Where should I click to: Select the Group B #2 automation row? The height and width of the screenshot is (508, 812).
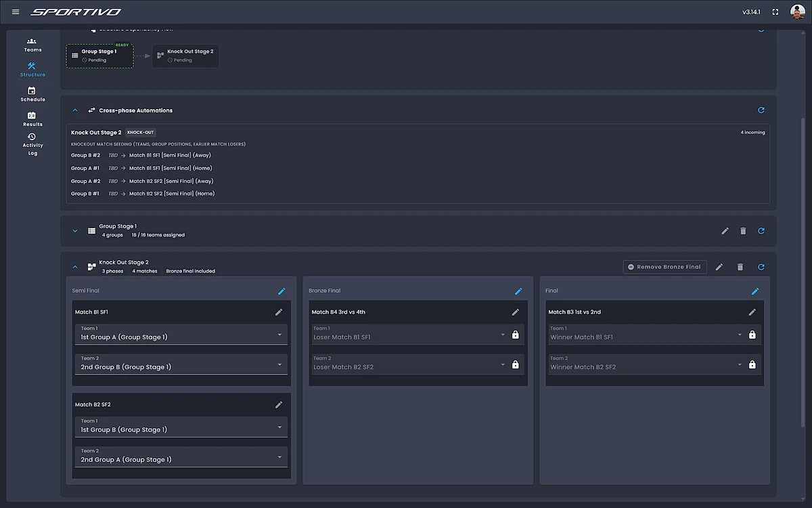click(x=142, y=156)
